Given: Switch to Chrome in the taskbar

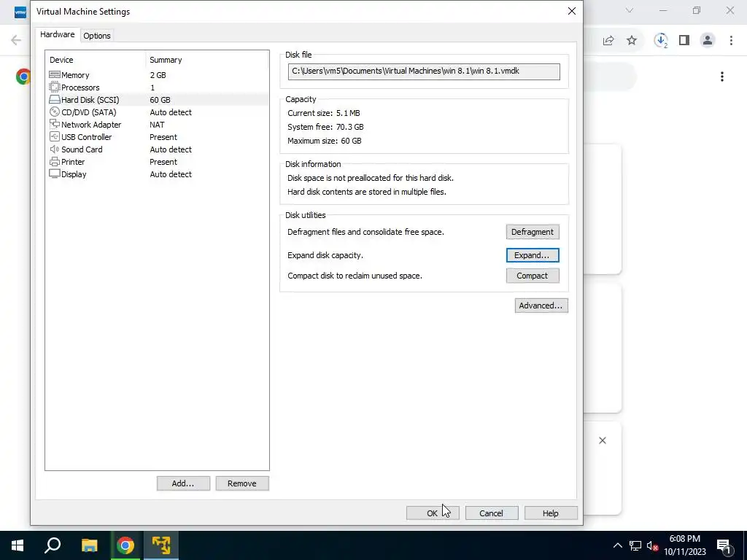Looking at the screenshot, I should click(x=125, y=545).
